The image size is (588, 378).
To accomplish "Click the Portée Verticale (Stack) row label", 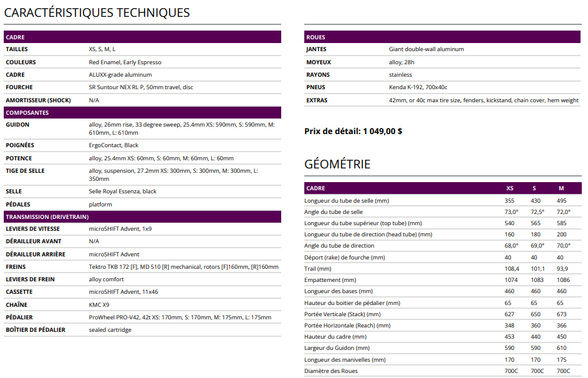I will (x=342, y=314).
